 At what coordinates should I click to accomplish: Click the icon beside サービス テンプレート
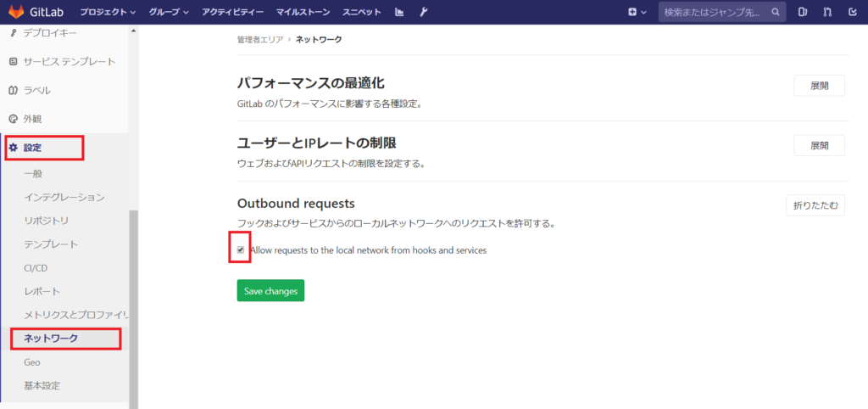coord(14,61)
